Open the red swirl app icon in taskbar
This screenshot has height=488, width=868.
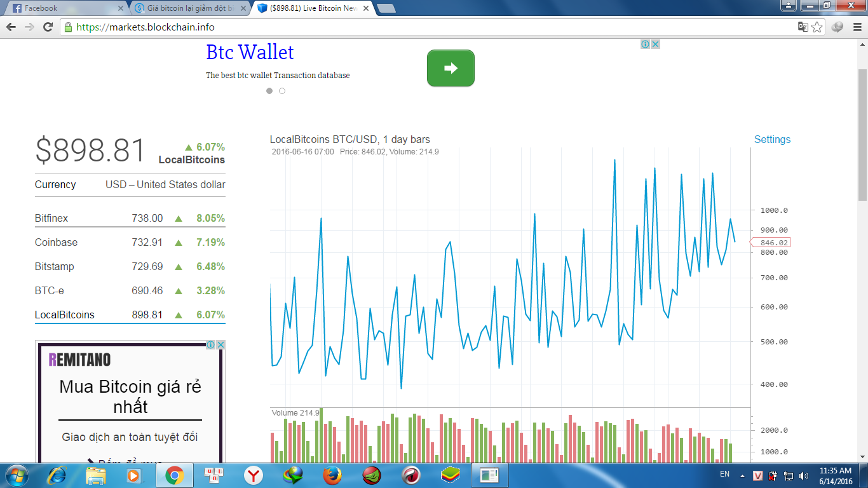(x=410, y=475)
